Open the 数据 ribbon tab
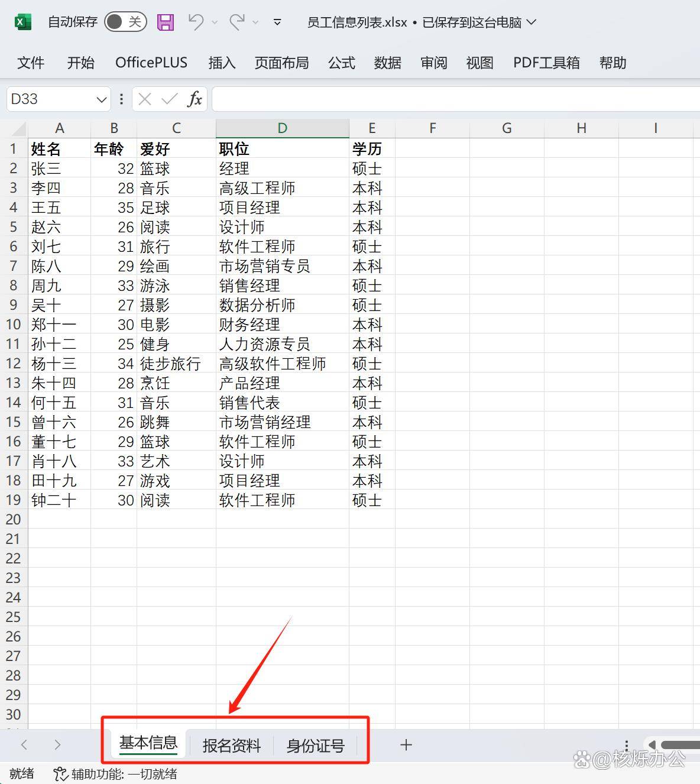The image size is (700, 784). tap(387, 63)
